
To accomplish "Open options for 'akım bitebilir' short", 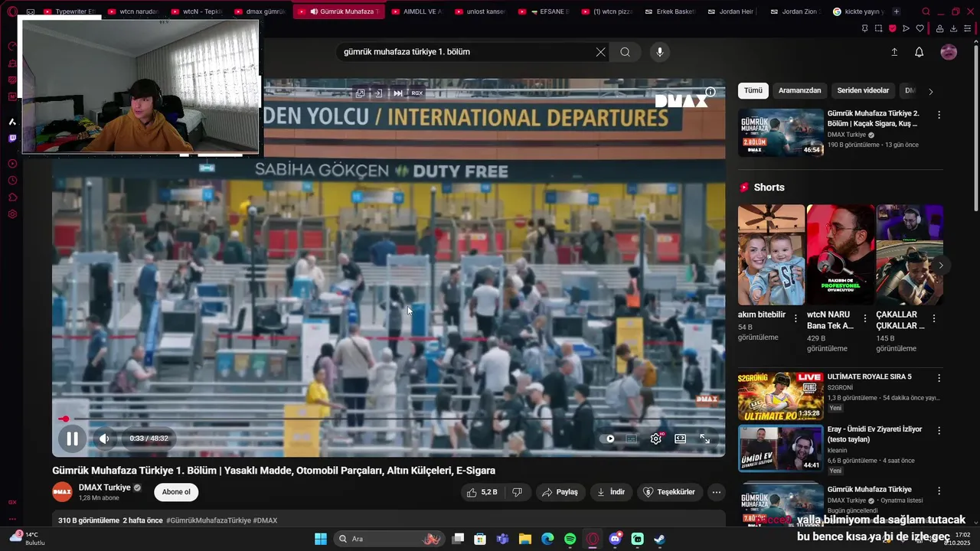I will coord(795,318).
